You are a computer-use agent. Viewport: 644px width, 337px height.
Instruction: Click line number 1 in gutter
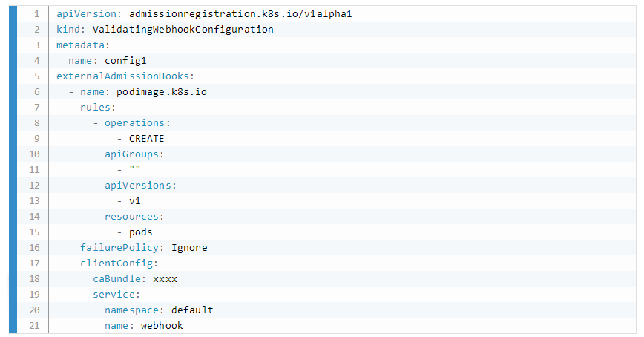(36, 14)
